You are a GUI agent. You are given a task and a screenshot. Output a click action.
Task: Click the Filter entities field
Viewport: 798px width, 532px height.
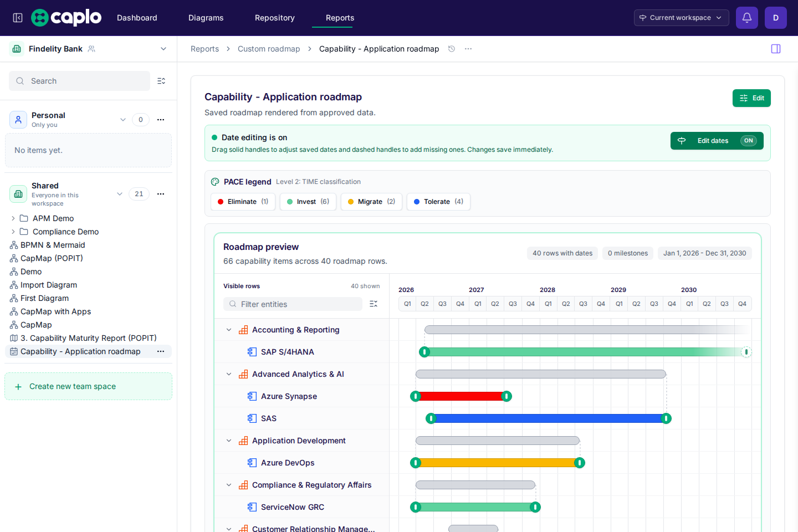tap(293, 304)
